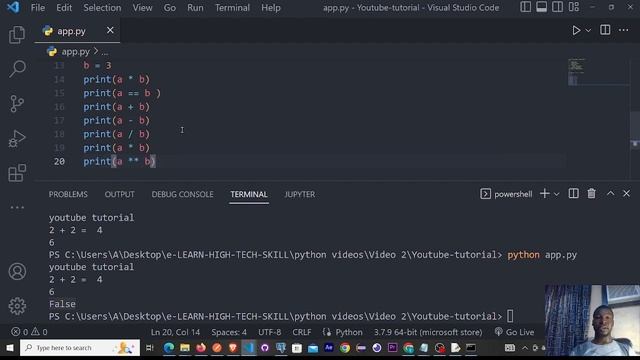Change the UTF-8 file encoding
The width and height of the screenshot is (640, 360).
point(269,332)
